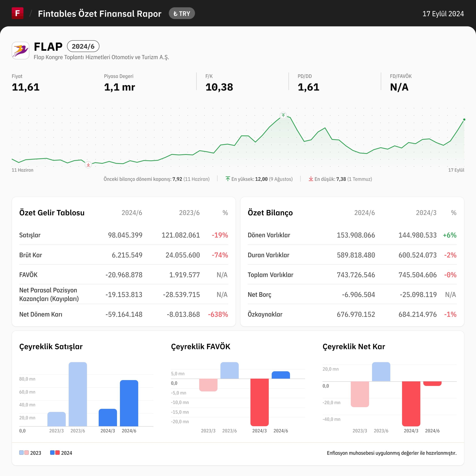Click the light pink 2023 legend swatch
The image size is (476, 476).
tap(27, 453)
